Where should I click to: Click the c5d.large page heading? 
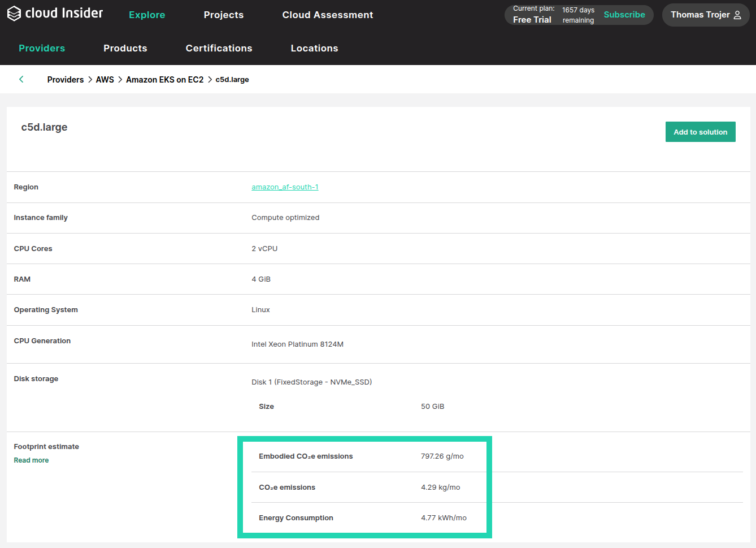(45, 127)
